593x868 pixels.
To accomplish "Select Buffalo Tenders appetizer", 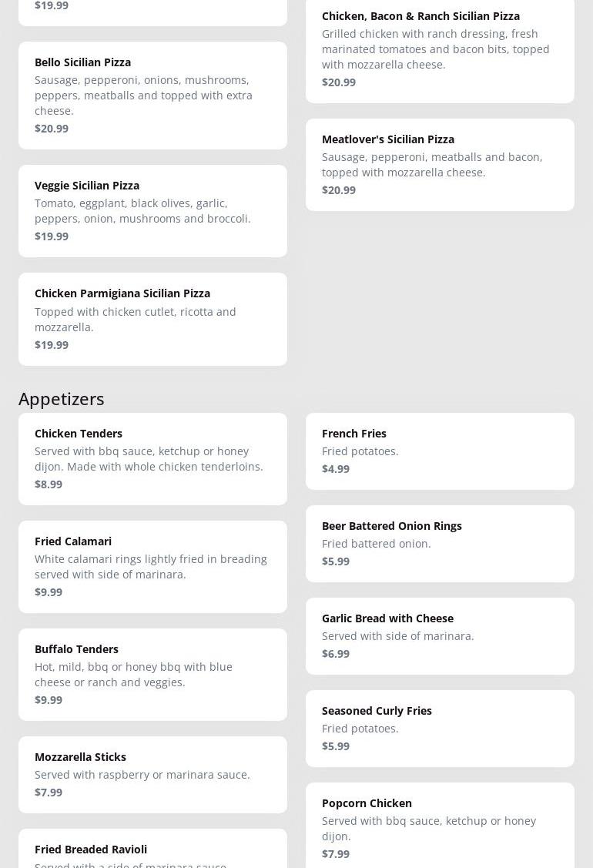I will pyautogui.click(x=152, y=674).
